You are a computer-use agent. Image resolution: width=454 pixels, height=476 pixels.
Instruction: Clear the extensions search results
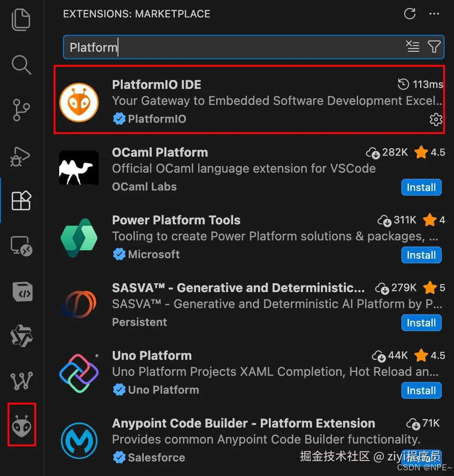(413, 47)
